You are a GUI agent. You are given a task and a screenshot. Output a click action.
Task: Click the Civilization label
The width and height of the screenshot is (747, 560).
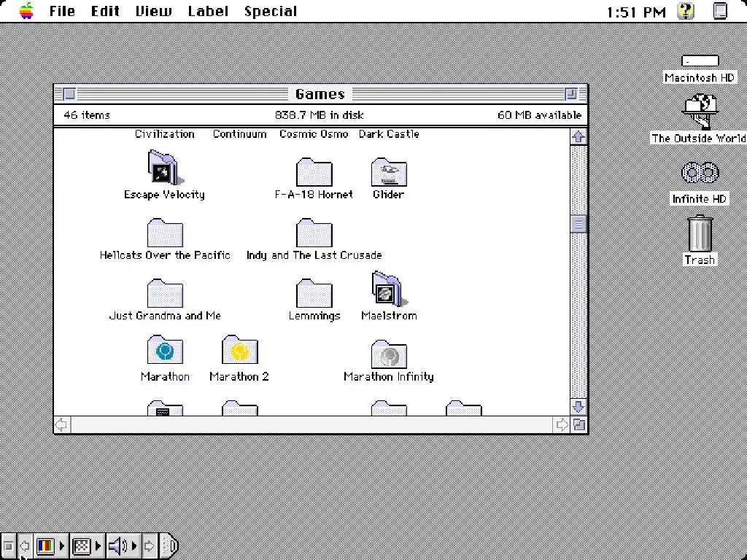tap(165, 134)
